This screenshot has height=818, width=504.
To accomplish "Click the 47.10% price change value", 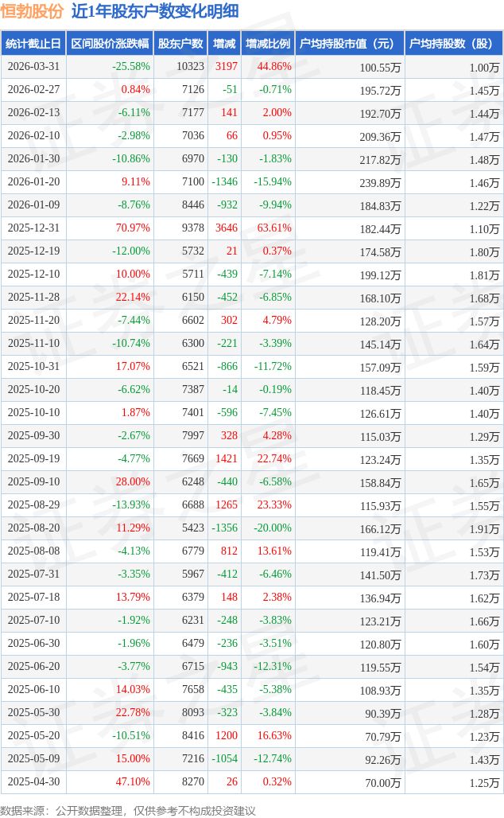I will point(133,782).
